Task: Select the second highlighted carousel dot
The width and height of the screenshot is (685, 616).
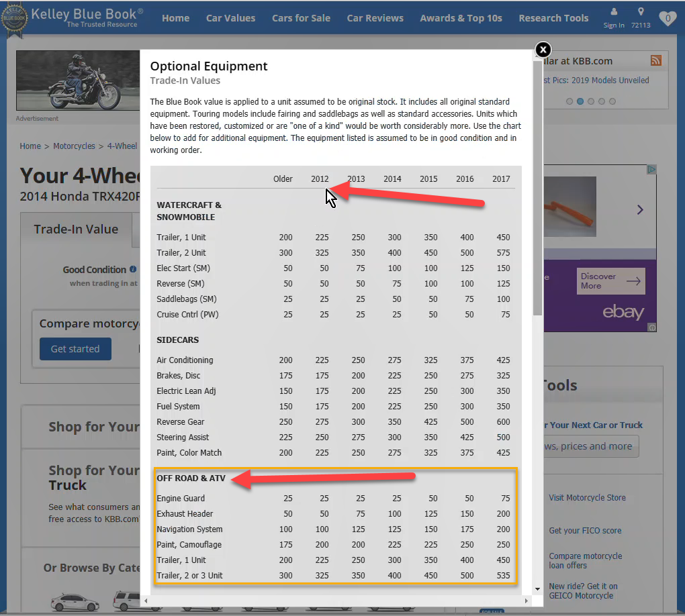Action: coord(580,101)
